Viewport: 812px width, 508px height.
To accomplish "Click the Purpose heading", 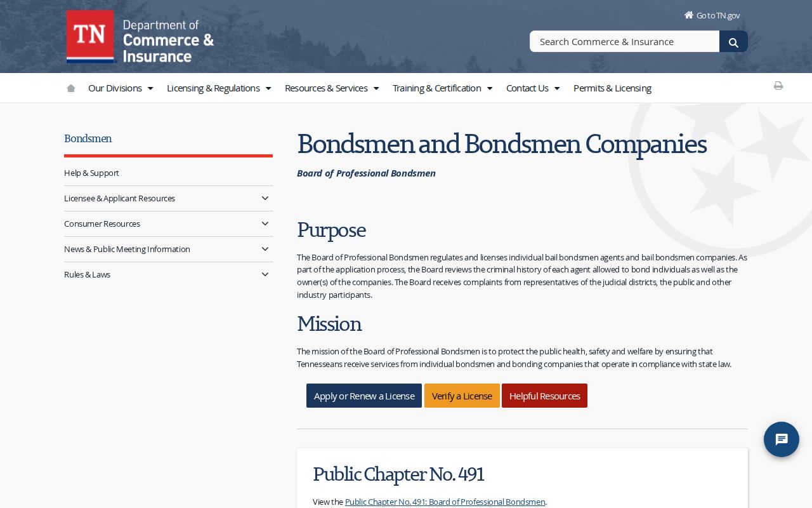I will coord(331,229).
